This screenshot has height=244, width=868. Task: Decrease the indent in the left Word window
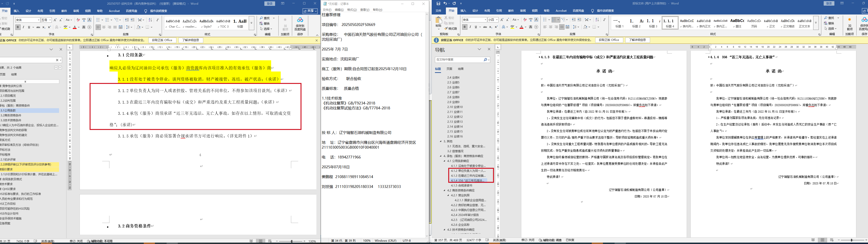(127, 20)
